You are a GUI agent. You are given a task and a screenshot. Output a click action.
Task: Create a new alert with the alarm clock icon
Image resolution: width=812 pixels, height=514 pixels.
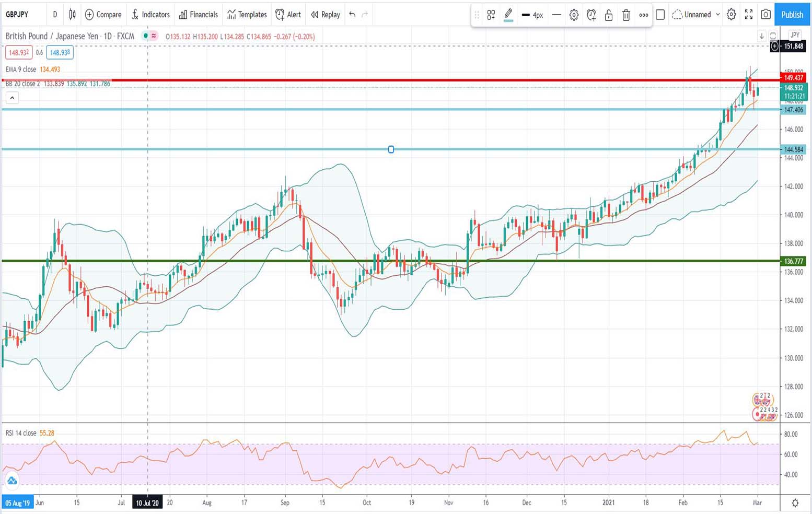(x=591, y=15)
